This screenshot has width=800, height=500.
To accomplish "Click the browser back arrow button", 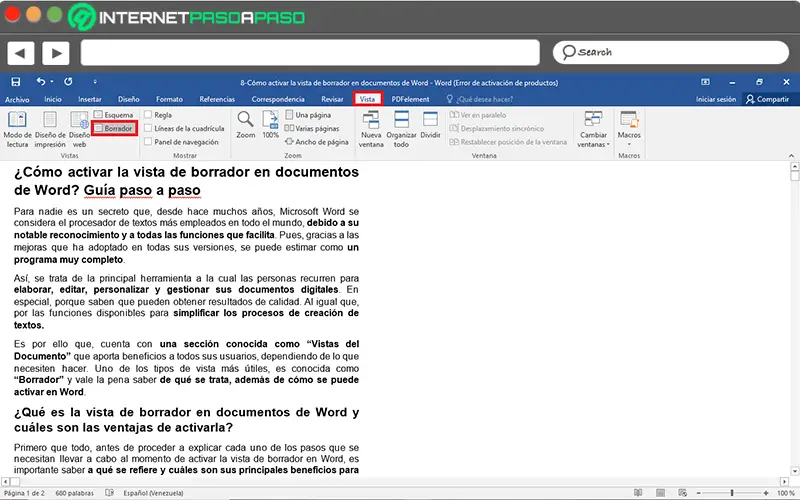I will click(21, 52).
